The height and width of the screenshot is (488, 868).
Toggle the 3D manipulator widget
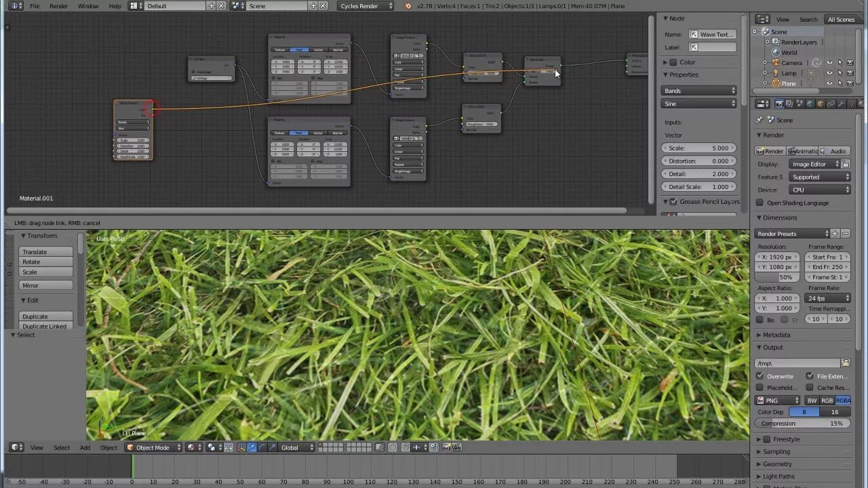click(x=241, y=447)
